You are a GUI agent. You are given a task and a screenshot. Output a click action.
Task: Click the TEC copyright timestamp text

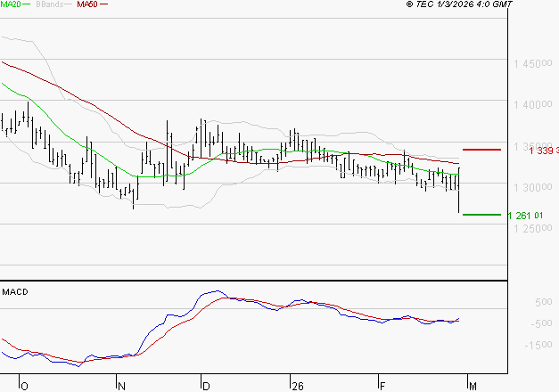pos(459,4)
